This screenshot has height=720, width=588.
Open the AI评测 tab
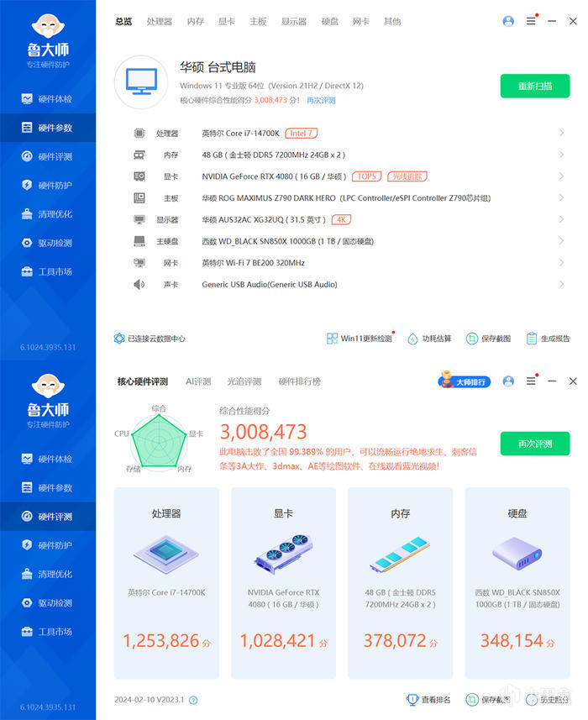pos(198,381)
